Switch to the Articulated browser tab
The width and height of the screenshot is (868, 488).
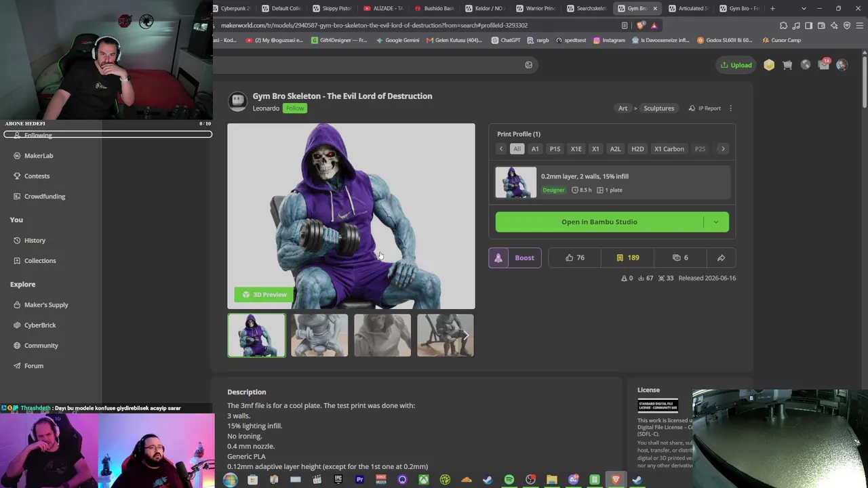pos(689,8)
